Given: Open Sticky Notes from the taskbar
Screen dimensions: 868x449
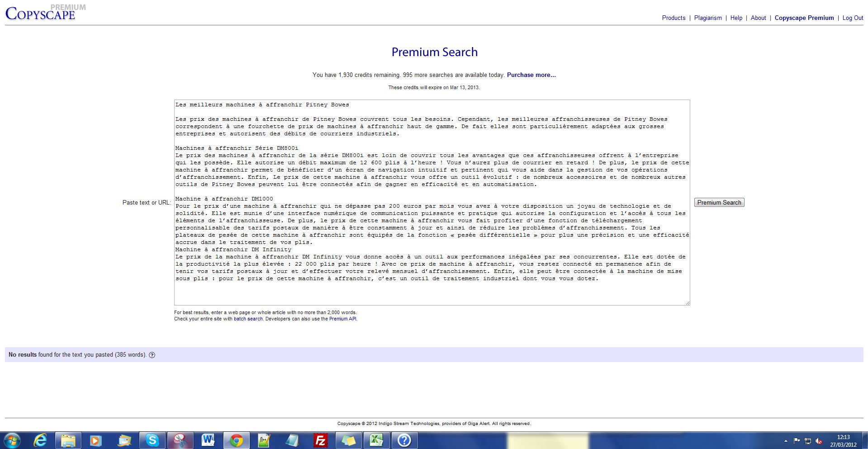Looking at the screenshot, I should coord(348,440).
